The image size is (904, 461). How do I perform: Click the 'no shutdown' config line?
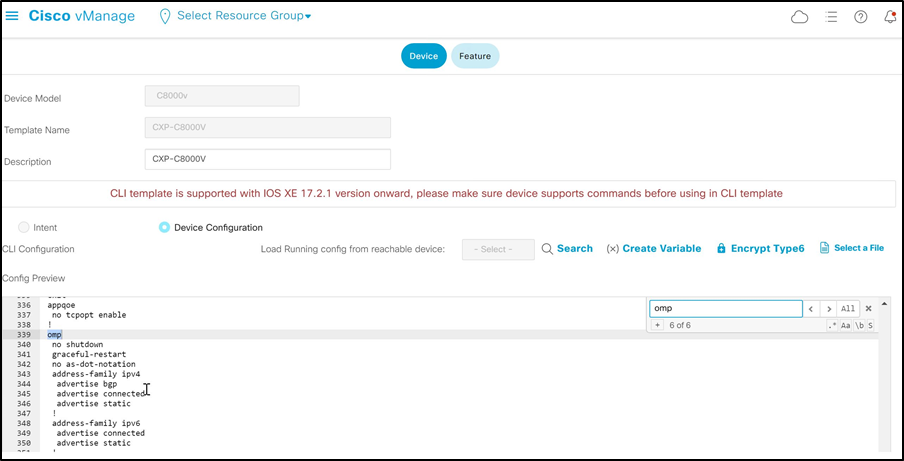click(x=77, y=345)
